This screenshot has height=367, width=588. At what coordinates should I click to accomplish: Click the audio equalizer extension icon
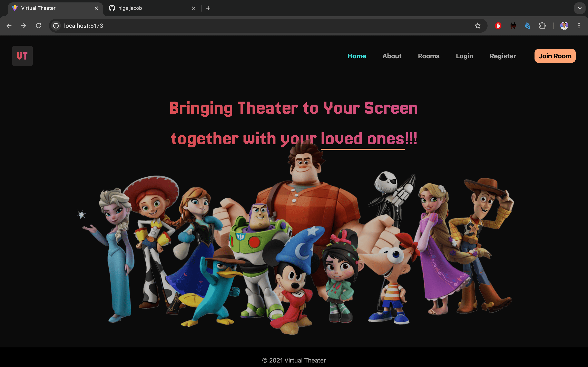click(x=513, y=25)
